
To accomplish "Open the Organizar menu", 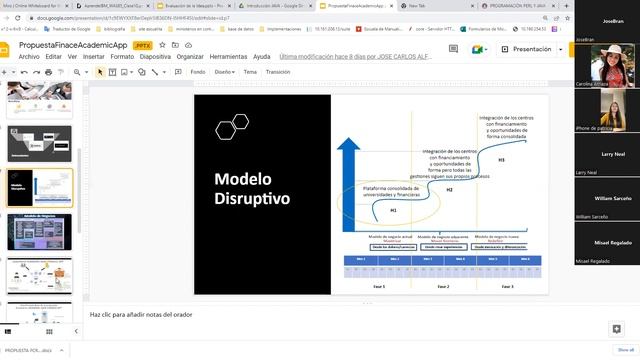I will tap(190, 57).
